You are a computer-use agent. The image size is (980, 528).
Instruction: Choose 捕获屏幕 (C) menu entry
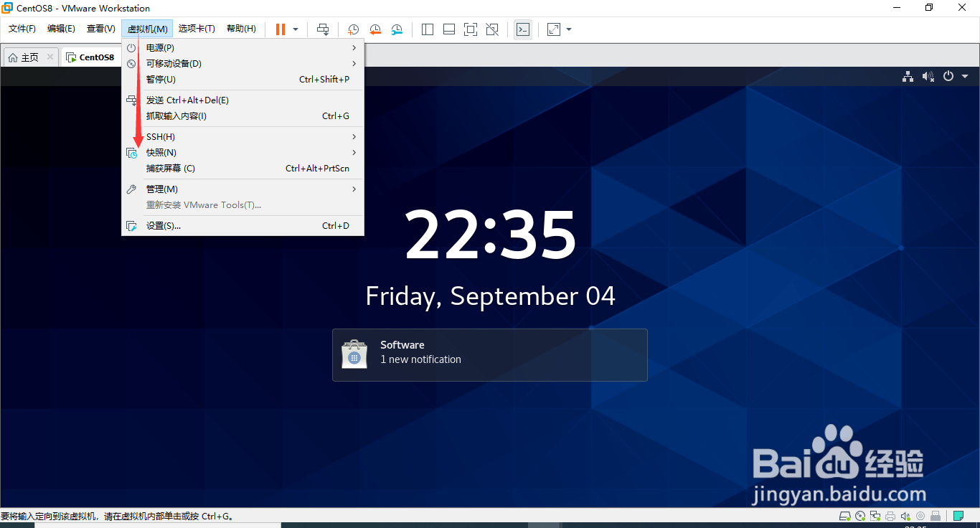click(x=243, y=168)
